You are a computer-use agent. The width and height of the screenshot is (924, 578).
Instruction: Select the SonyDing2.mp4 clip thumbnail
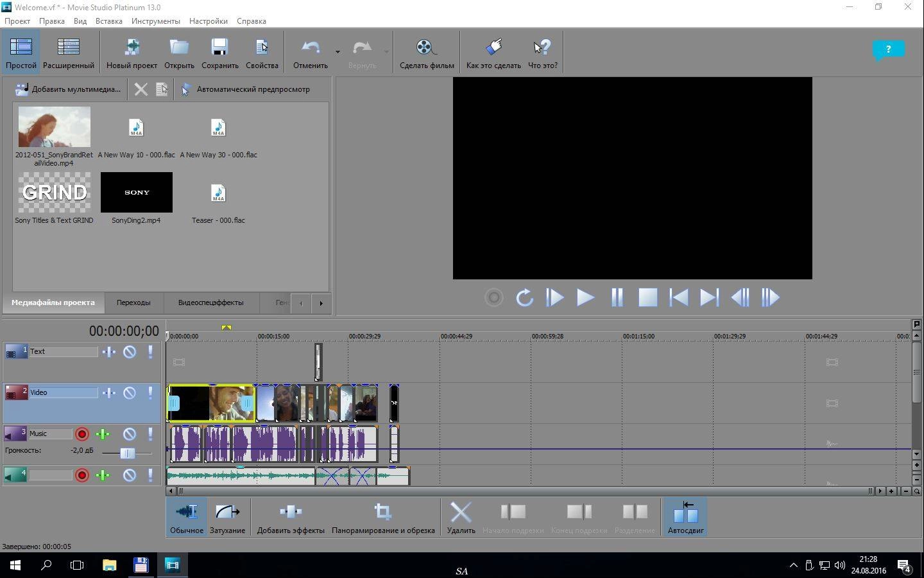pyautogui.click(x=136, y=192)
